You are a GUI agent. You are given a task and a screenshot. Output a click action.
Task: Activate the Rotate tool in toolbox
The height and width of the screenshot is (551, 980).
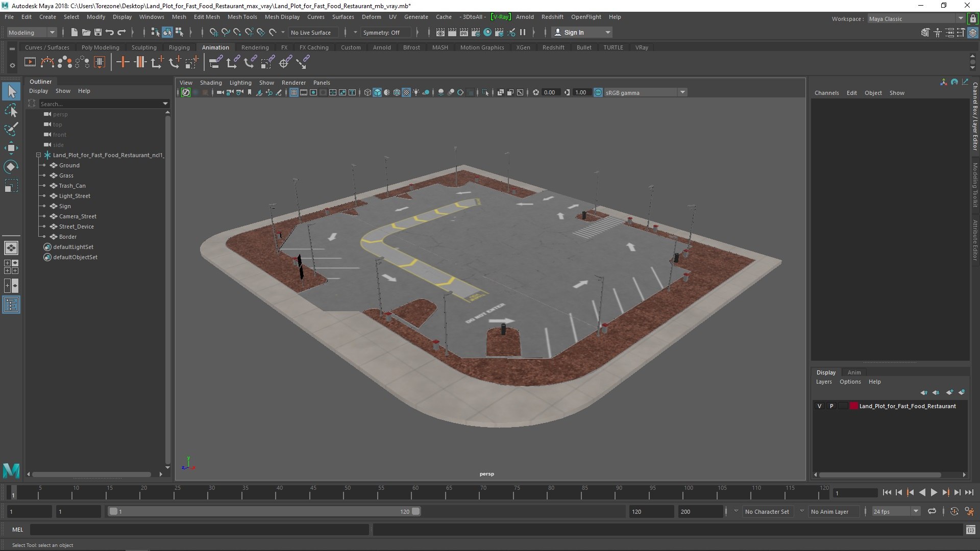click(11, 167)
